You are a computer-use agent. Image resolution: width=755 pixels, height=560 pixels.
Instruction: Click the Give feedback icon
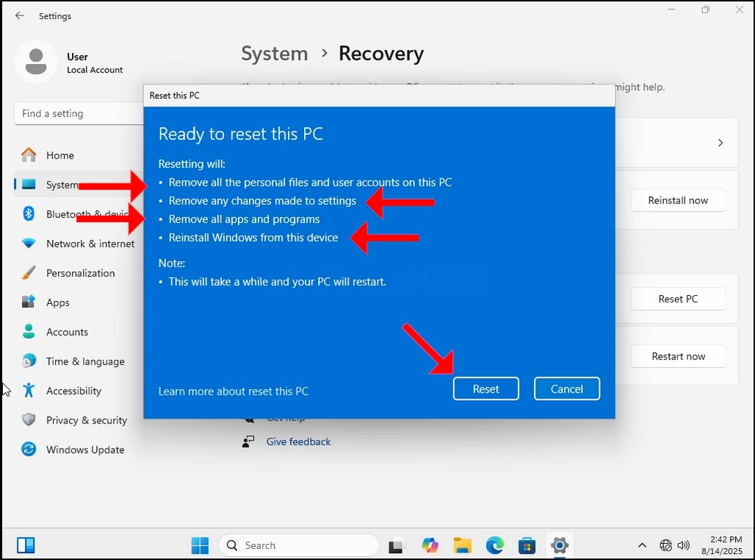[248, 442]
